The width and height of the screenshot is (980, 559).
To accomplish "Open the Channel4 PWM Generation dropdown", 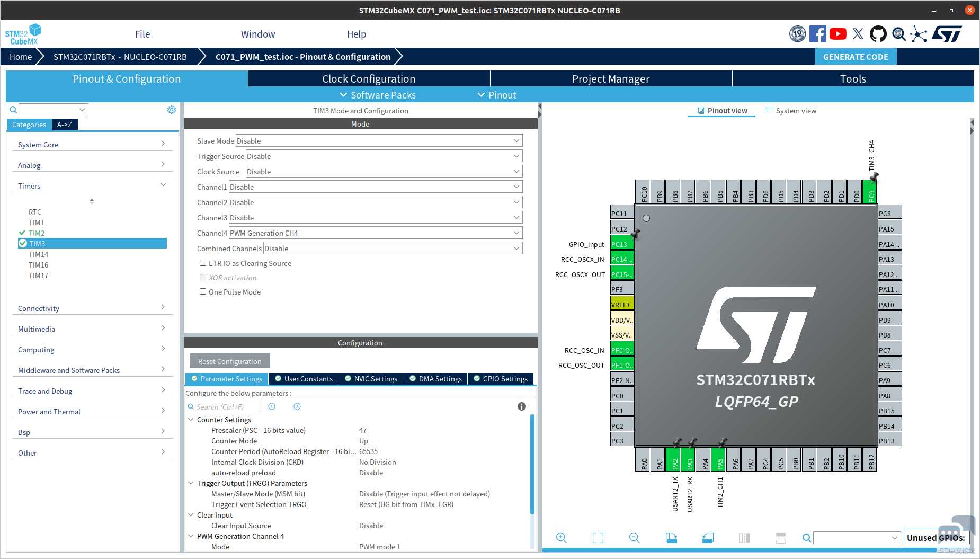I will [x=376, y=233].
